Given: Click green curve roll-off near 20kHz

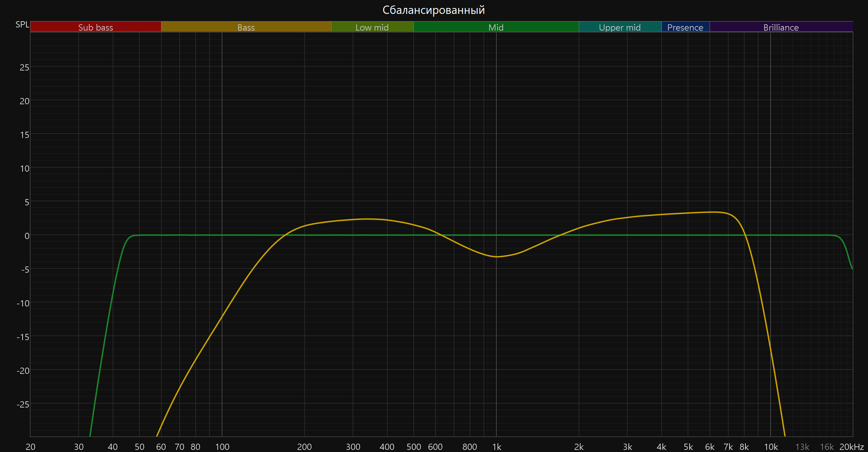Looking at the screenshot, I should pos(847,252).
